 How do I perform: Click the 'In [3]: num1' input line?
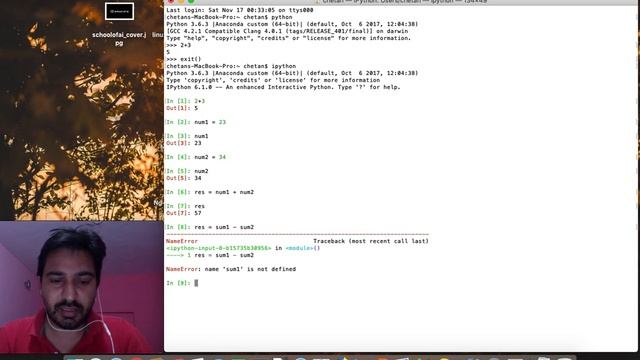(x=187, y=136)
